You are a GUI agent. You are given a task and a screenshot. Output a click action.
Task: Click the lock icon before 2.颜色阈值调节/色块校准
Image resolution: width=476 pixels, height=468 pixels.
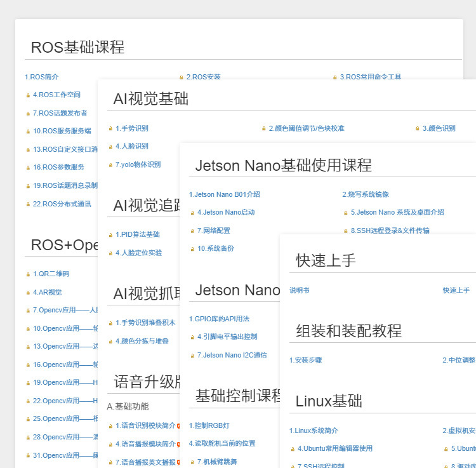pyautogui.click(x=264, y=129)
